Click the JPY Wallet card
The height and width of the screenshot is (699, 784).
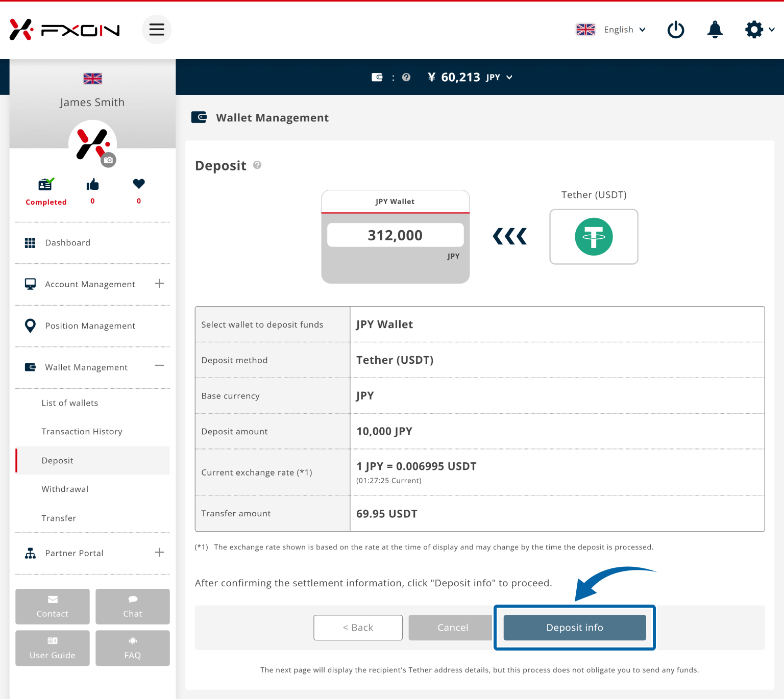click(396, 237)
